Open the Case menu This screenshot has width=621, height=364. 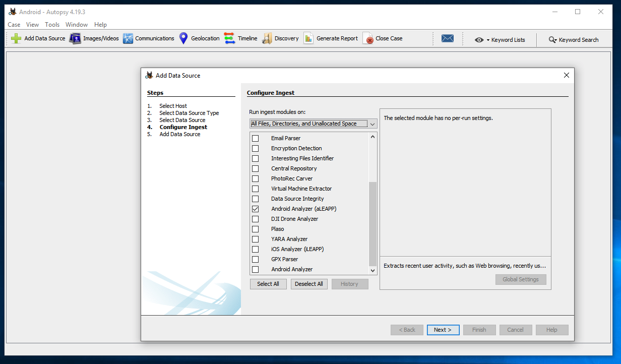click(14, 24)
